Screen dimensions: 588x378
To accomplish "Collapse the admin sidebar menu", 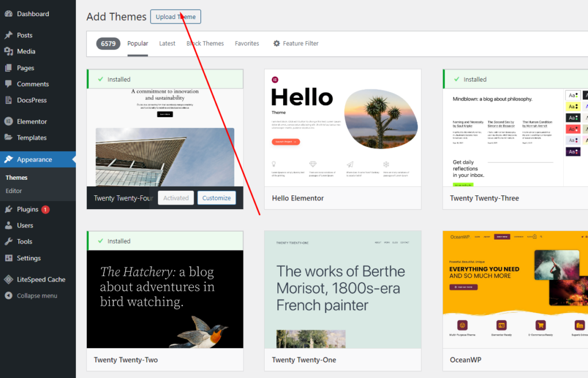I will tap(37, 296).
